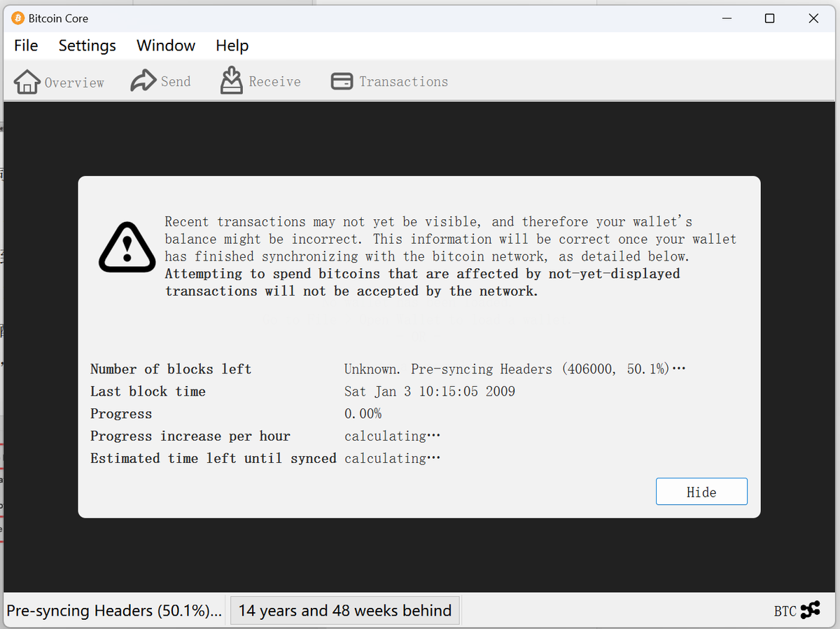Minimize the Bitcoin Core window
Image resolution: width=840 pixels, height=629 pixels.
(726, 19)
